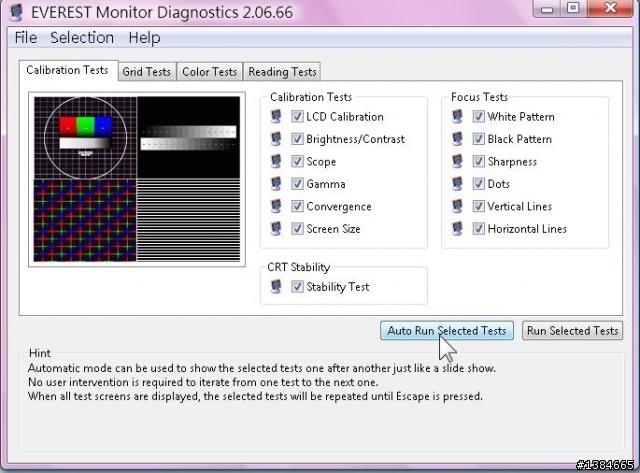Click the horizontal lines preview thumbnail

(189, 220)
